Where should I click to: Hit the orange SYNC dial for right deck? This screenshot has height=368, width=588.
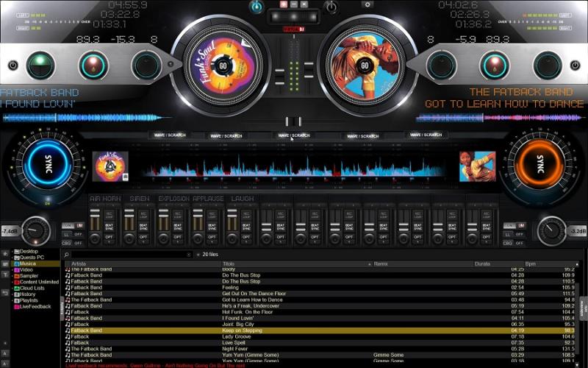pos(539,164)
